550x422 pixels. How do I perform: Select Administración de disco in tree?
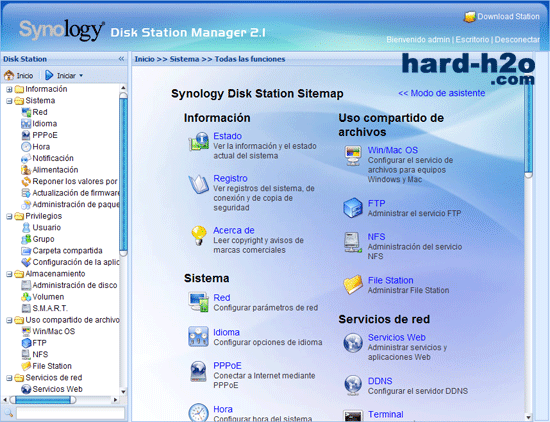75,285
